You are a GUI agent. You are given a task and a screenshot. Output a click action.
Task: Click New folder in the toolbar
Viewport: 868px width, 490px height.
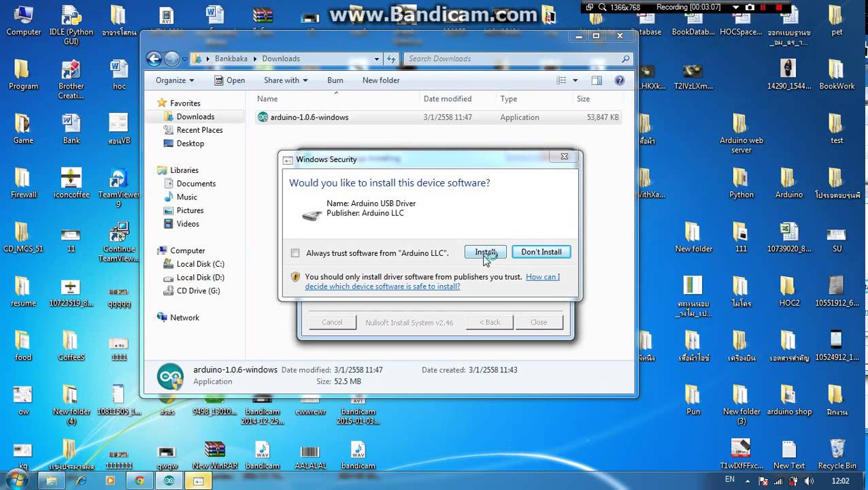pyautogui.click(x=381, y=80)
